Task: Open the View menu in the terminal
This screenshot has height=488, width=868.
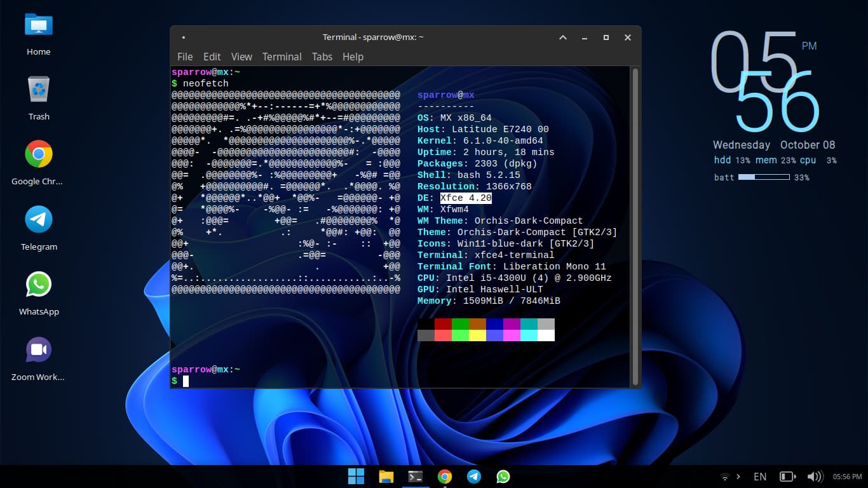Action: (x=241, y=57)
